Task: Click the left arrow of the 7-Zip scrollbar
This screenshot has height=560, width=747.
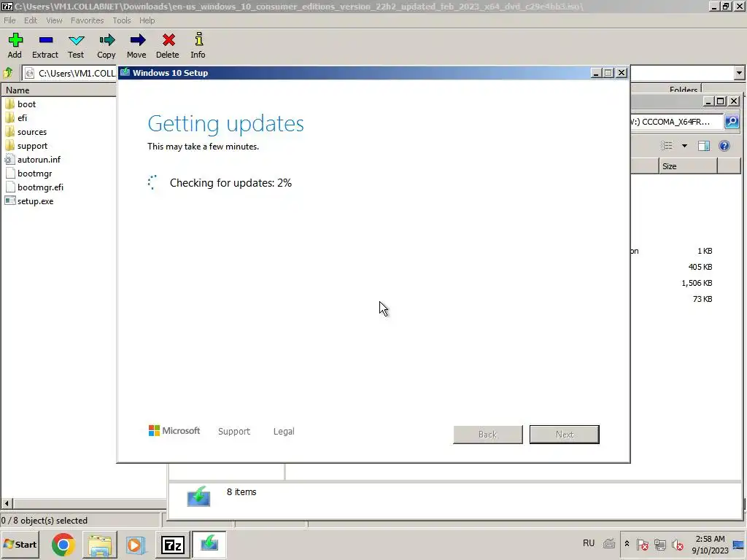Action: [x=7, y=503]
